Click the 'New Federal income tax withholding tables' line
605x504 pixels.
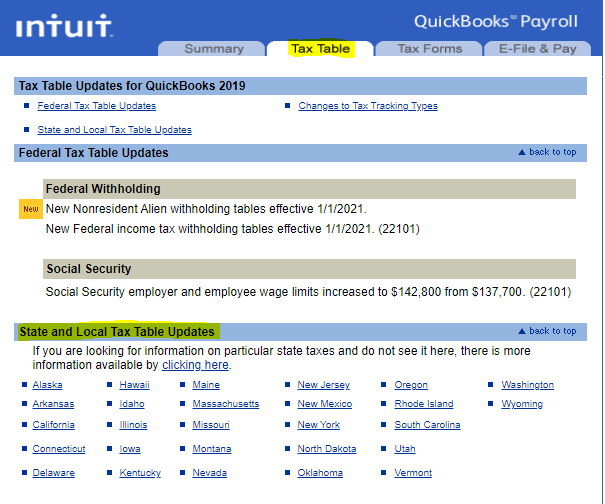233,229
